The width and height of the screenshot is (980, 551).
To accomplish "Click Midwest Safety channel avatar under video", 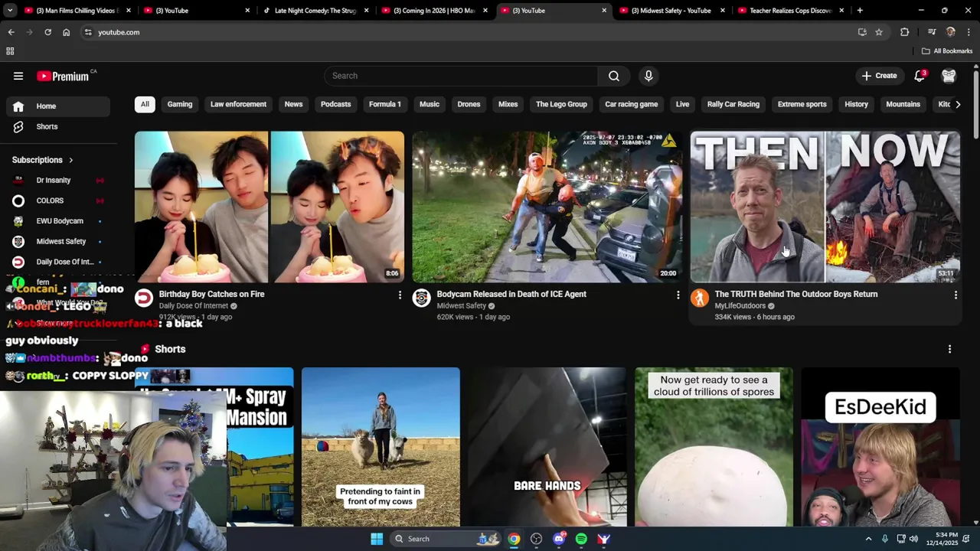I will click(422, 298).
